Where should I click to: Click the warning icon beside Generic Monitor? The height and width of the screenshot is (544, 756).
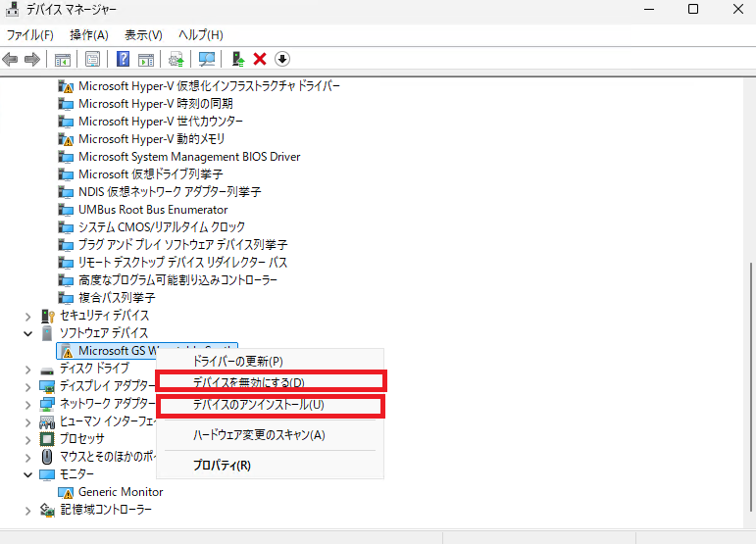[x=66, y=492]
